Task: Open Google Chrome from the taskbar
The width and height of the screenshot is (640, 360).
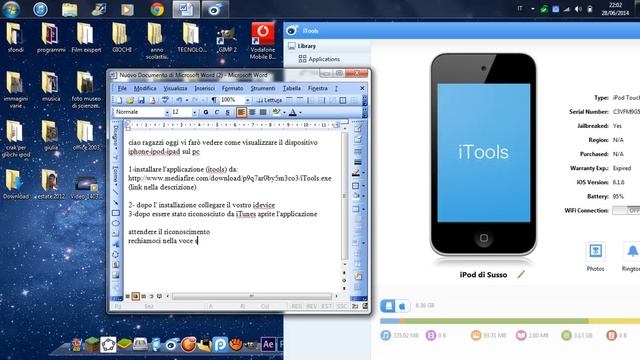Action: pos(157,9)
